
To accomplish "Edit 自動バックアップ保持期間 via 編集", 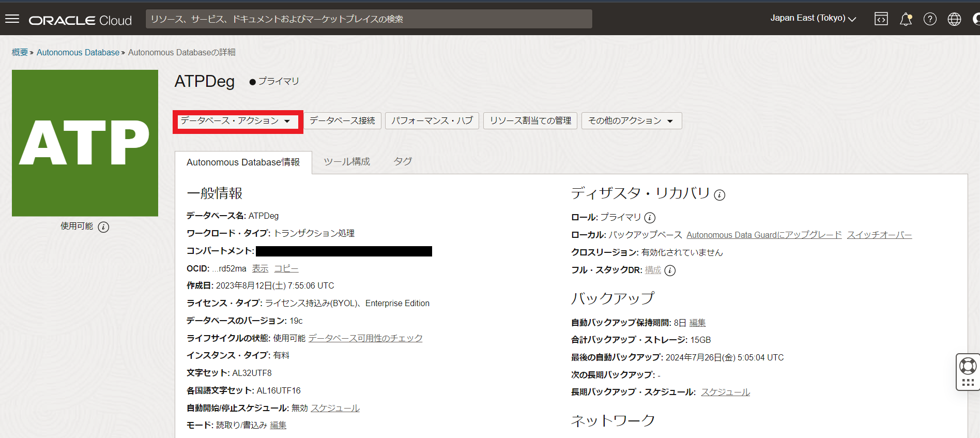I will tap(697, 323).
